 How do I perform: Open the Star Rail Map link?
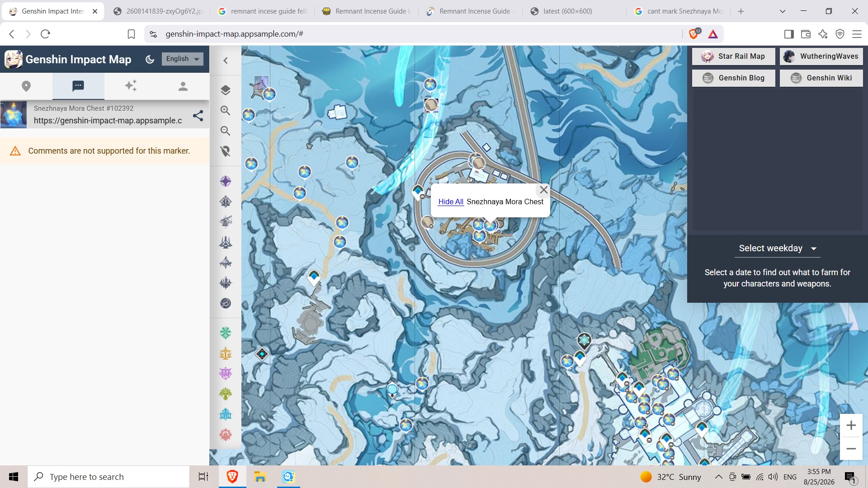coord(733,56)
